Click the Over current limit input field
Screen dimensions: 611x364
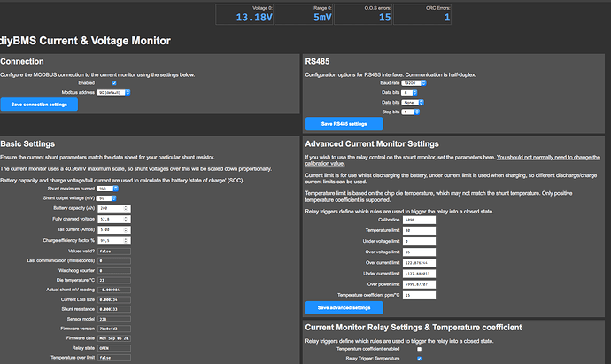pyautogui.click(x=419, y=263)
